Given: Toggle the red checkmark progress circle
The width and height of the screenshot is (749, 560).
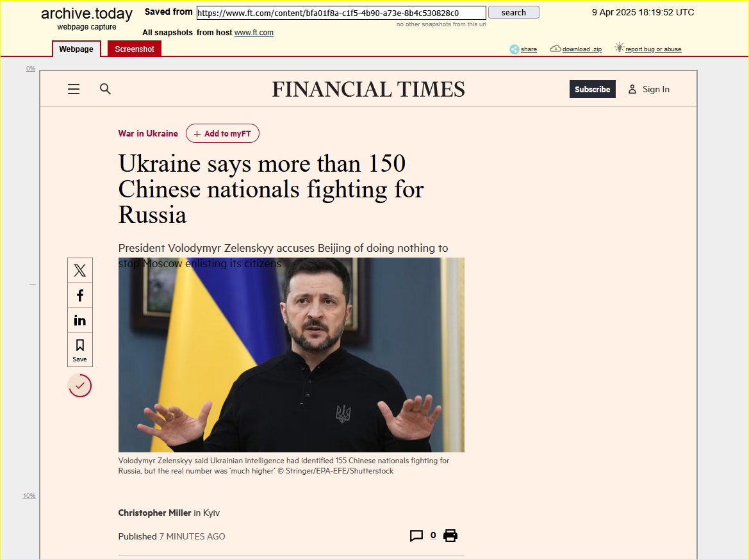Looking at the screenshot, I should coord(80,386).
